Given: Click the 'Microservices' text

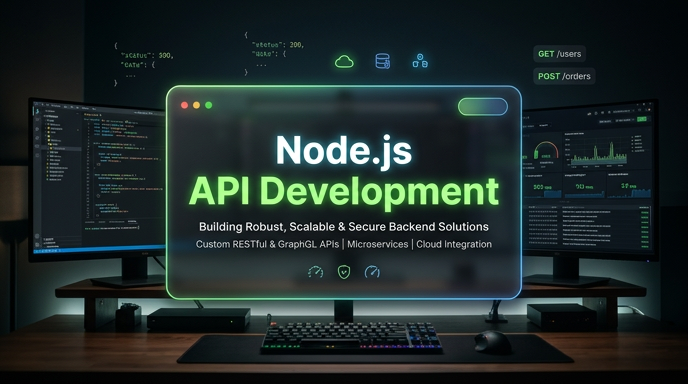Looking at the screenshot, I should [x=378, y=244].
